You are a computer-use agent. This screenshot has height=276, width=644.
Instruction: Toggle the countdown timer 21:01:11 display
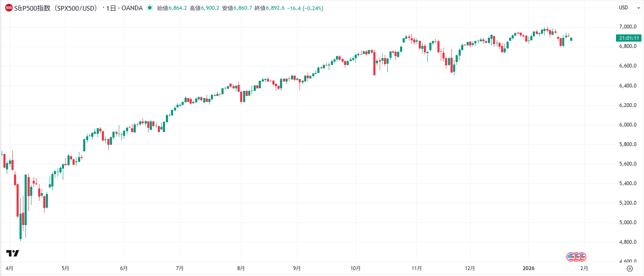[x=629, y=38]
